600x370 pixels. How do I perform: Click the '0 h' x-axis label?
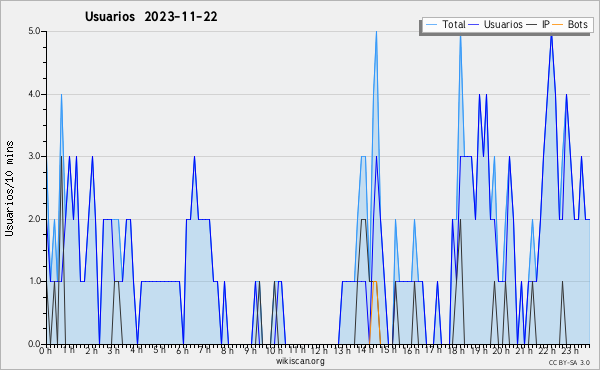pos(45,351)
